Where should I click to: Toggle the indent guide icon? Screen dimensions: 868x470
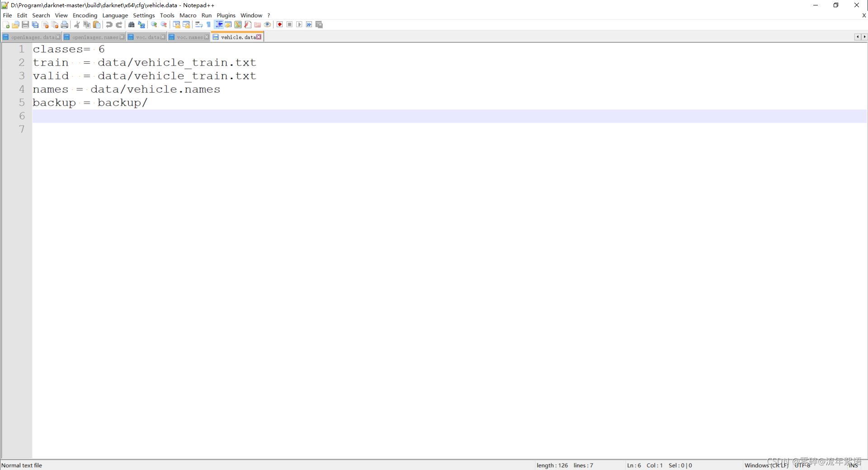pyautogui.click(x=219, y=24)
